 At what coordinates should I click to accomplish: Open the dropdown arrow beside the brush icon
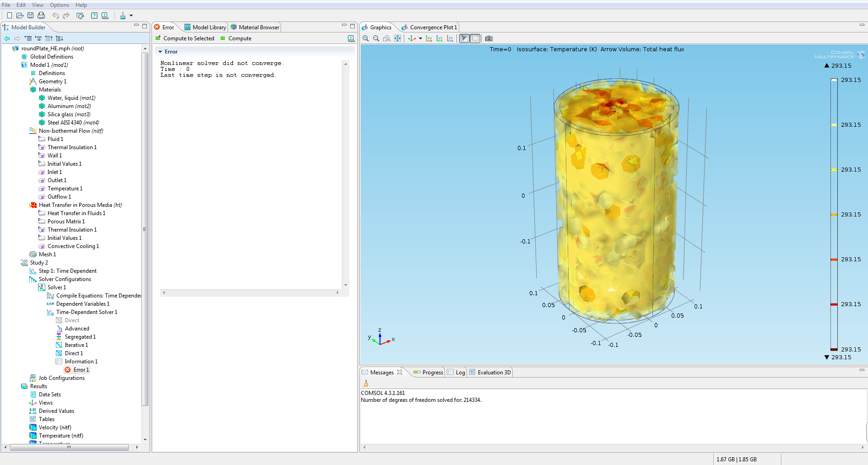click(x=131, y=16)
